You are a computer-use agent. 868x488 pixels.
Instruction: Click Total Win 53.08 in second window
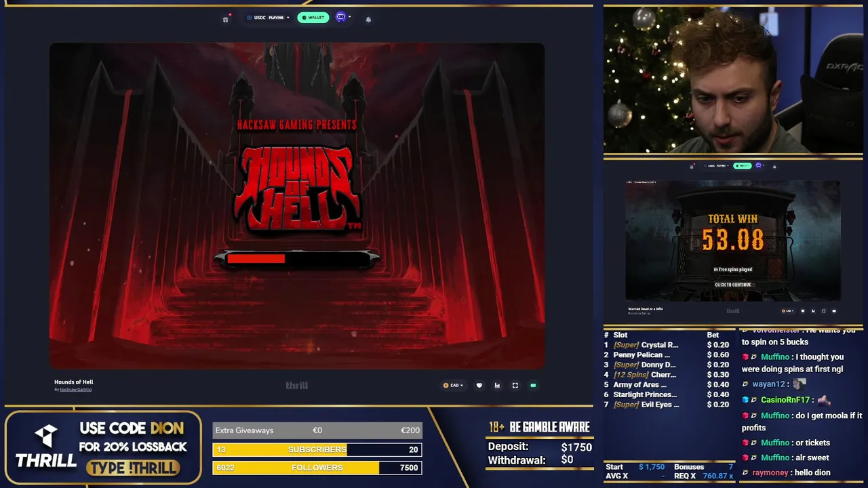tap(732, 232)
